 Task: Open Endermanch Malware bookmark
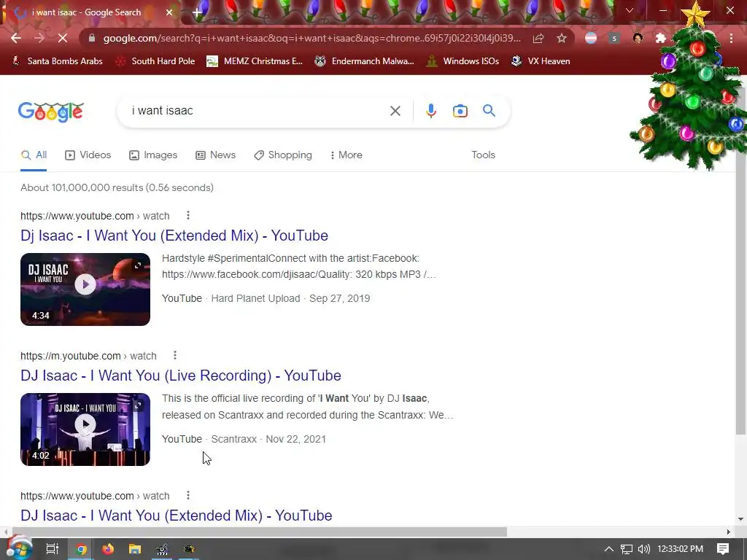365,61
